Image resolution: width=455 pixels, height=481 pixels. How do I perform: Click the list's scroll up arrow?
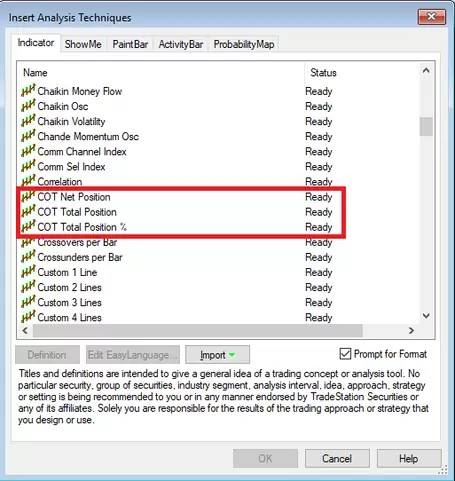[x=426, y=71]
